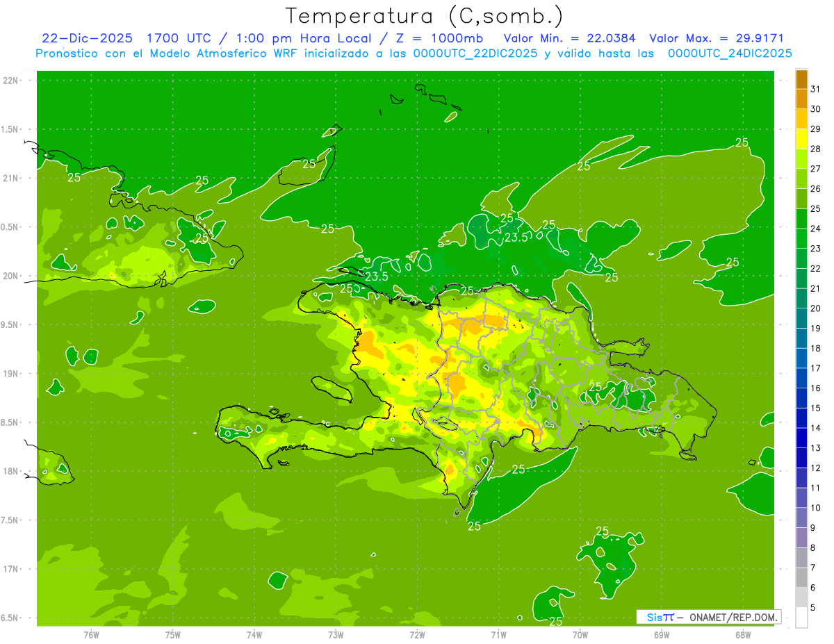Click the legend value 31
Screen dimensions: 834x644
pyautogui.click(x=816, y=89)
